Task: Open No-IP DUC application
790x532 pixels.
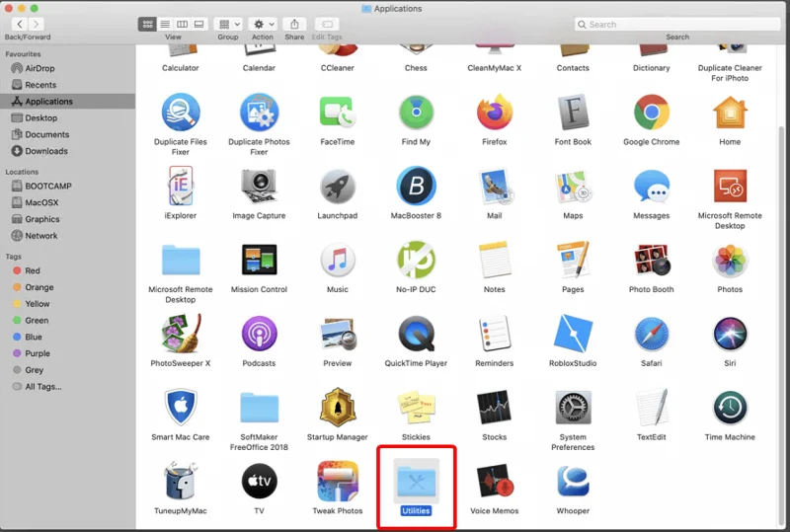Action: click(416, 260)
